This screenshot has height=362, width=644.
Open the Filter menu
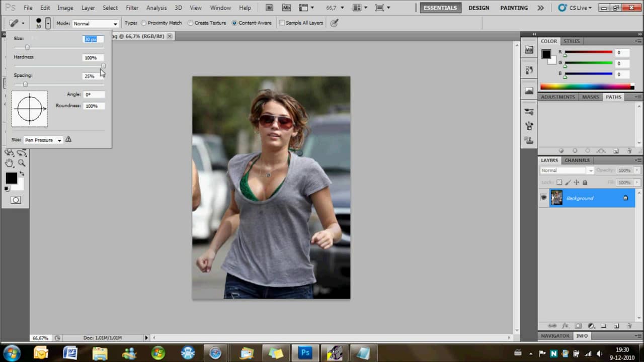[132, 8]
